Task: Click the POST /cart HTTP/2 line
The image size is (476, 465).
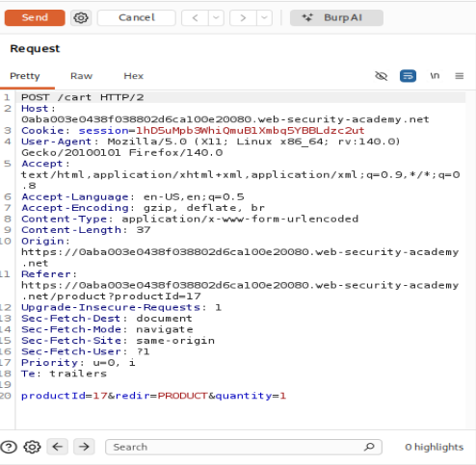Action: click(x=83, y=97)
